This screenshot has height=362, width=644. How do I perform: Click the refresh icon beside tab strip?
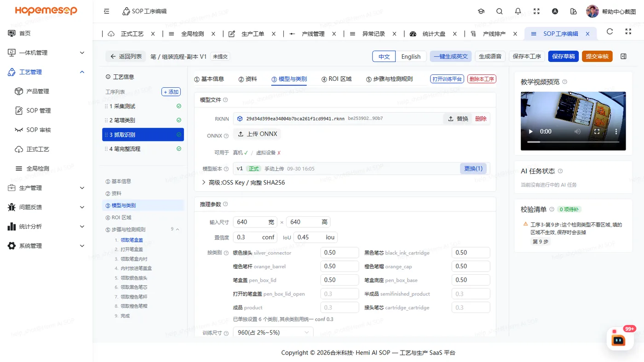pos(610,32)
